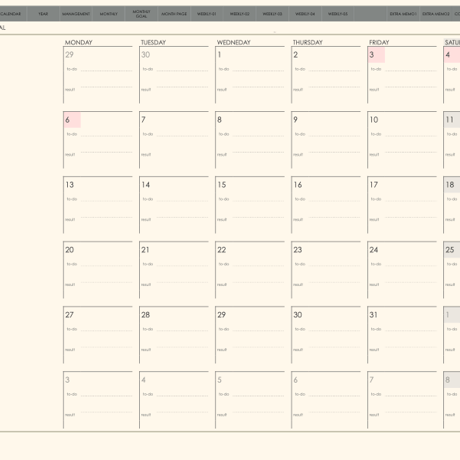Image resolution: width=460 pixels, height=460 pixels.
Task: Open the CALENDAR tab
Action: (12, 14)
